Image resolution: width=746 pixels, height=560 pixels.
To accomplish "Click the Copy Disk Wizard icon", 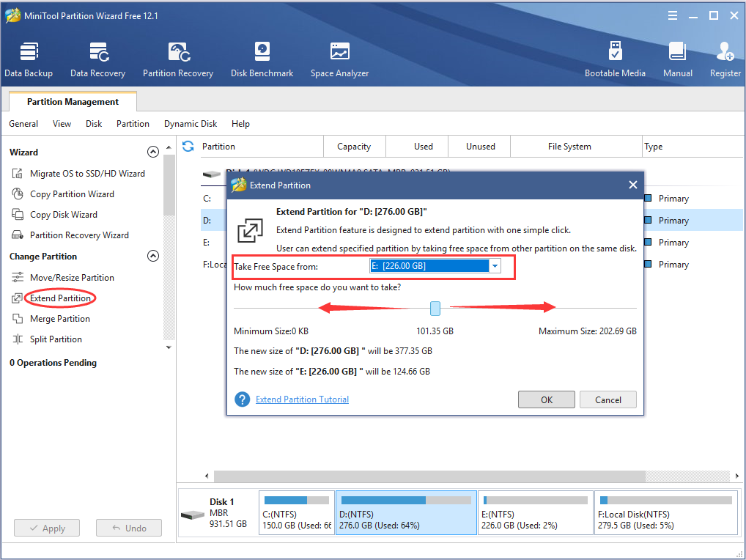I will [x=18, y=215].
